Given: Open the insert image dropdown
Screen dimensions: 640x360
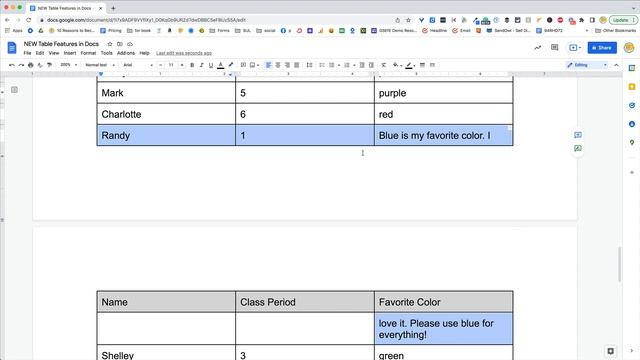Looking at the screenshot, I should (x=254, y=65).
